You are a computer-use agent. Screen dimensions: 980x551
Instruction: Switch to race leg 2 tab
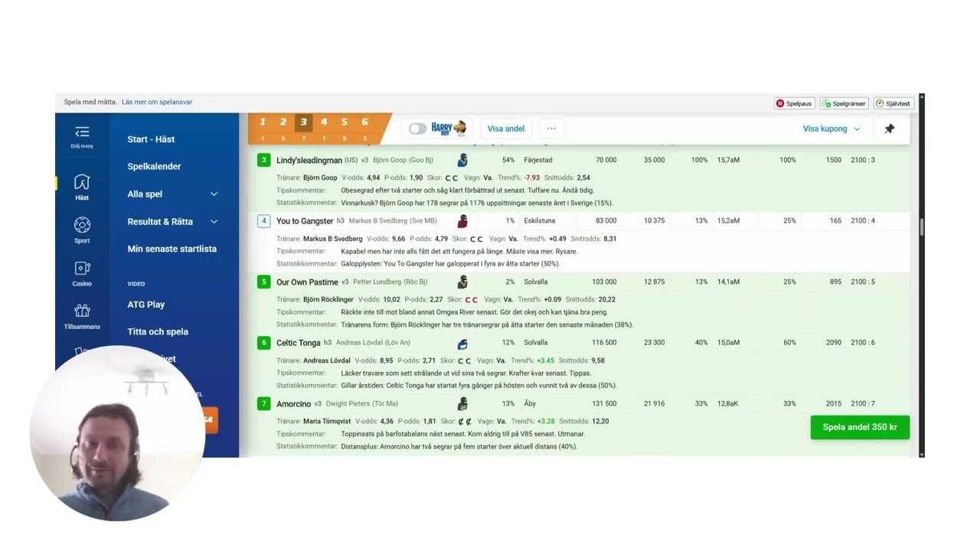coord(283,128)
